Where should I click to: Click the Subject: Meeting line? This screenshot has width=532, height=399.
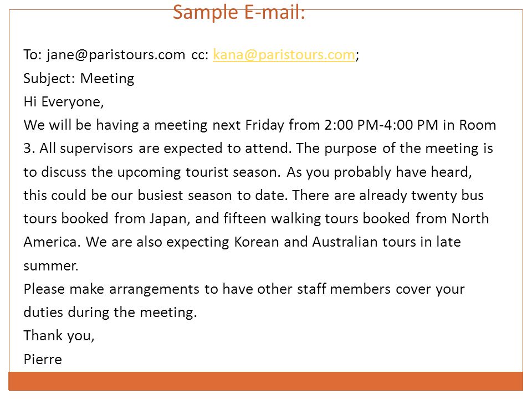pos(79,78)
